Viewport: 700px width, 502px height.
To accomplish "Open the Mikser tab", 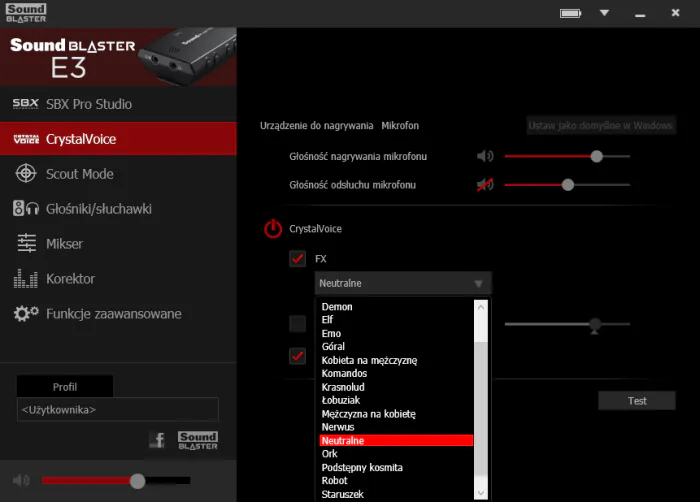I will [x=118, y=243].
